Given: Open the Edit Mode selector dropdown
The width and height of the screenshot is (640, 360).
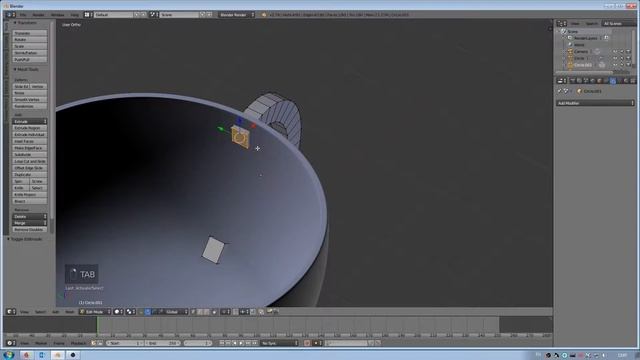Looking at the screenshot, I should 95,312.
